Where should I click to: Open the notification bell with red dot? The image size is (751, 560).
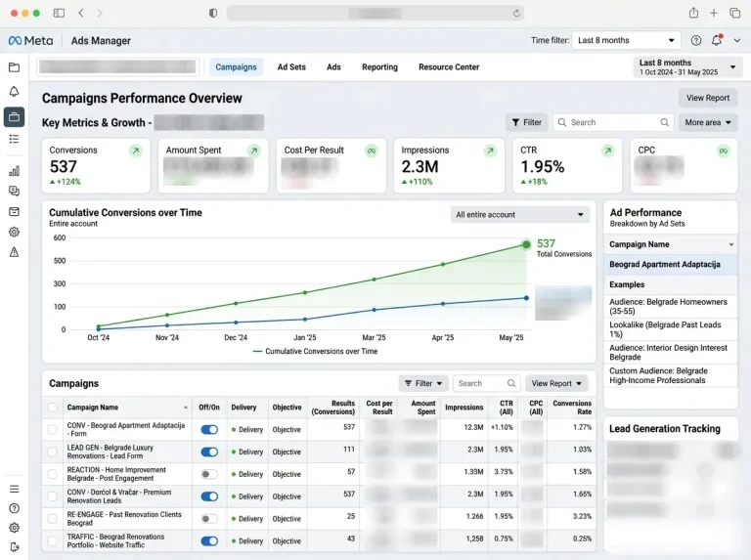tap(717, 40)
